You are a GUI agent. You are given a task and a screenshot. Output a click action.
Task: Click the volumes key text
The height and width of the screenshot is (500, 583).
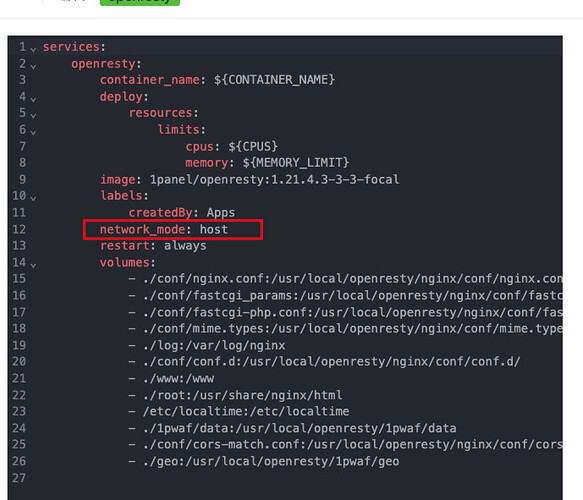(x=125, y=262)
